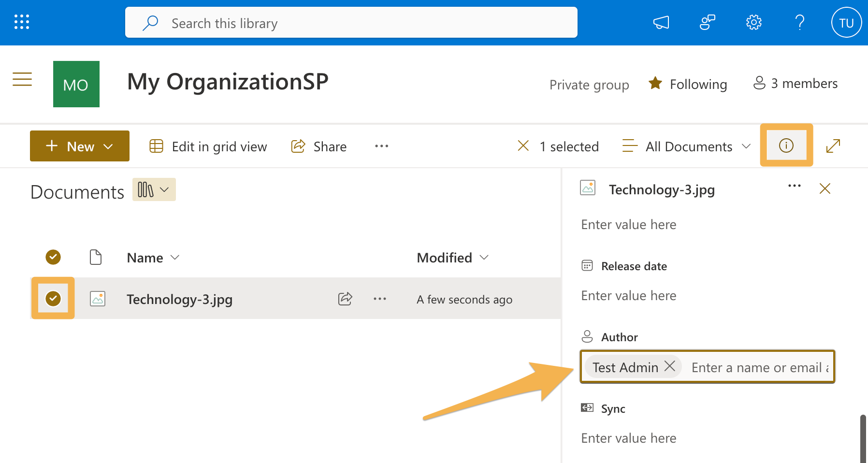Toggle the select-all checkbox in column header
This screenshot has width=868, height=463.
[53, 257]
